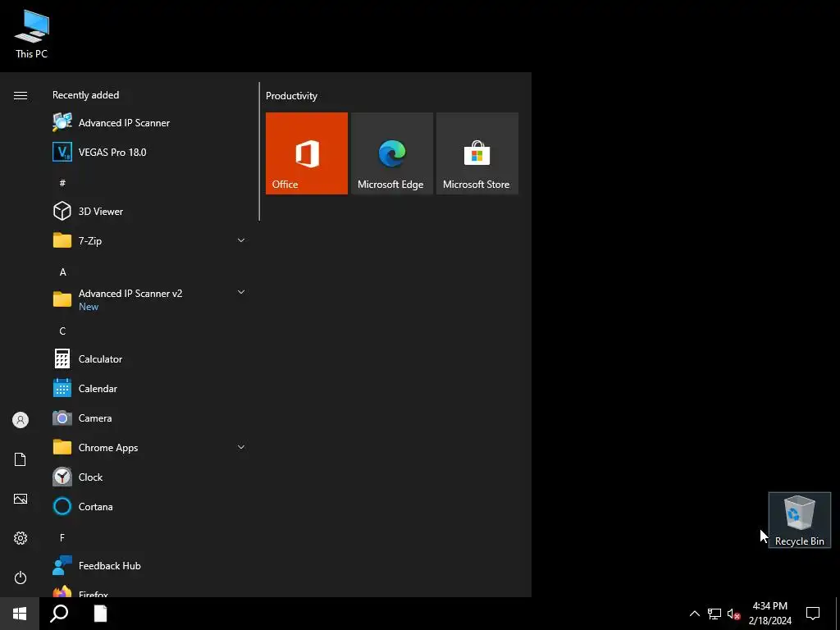Launch the Camera app
840x630 pixels.
pyautogui.click(x=149, y=418)
